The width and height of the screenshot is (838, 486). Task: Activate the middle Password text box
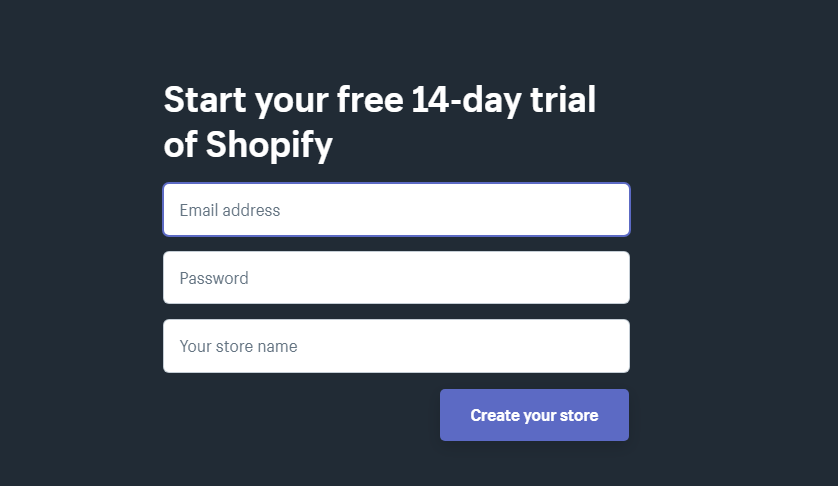(396, 278)
